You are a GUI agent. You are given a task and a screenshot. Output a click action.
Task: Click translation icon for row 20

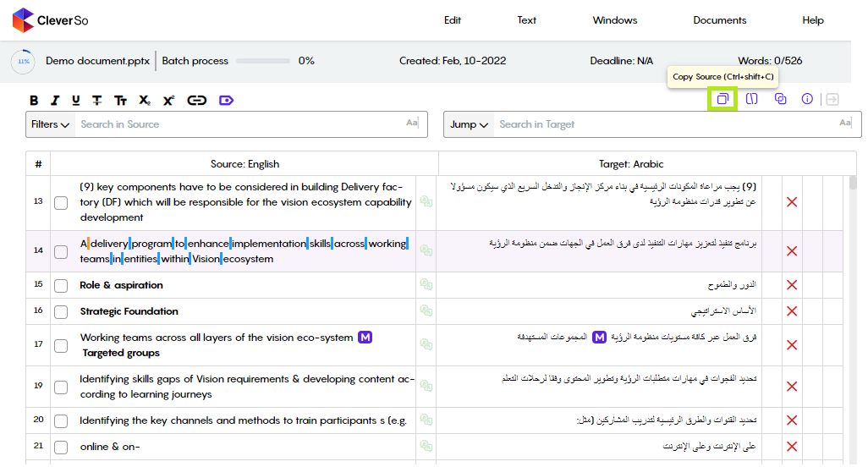(x=426, y=420)
